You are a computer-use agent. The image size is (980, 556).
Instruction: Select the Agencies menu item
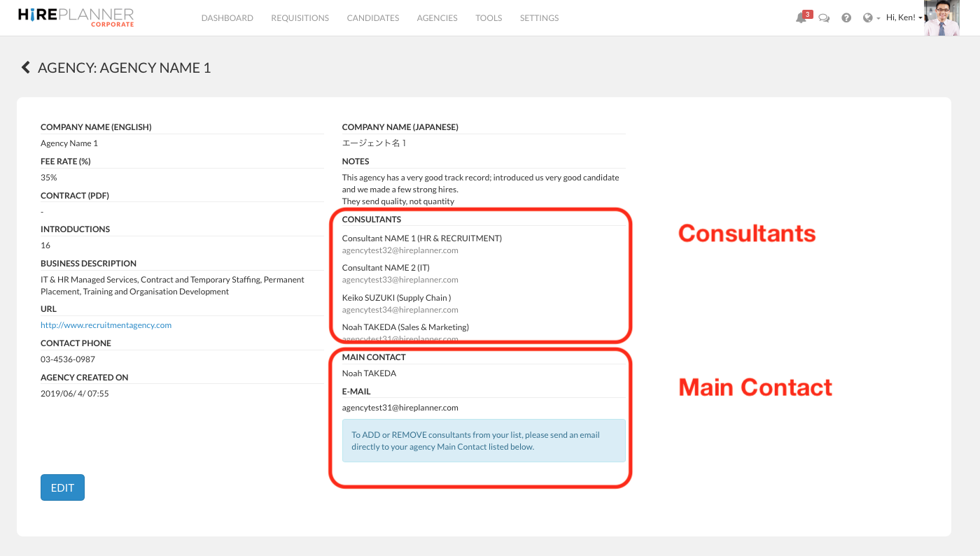tap(437, 18)
